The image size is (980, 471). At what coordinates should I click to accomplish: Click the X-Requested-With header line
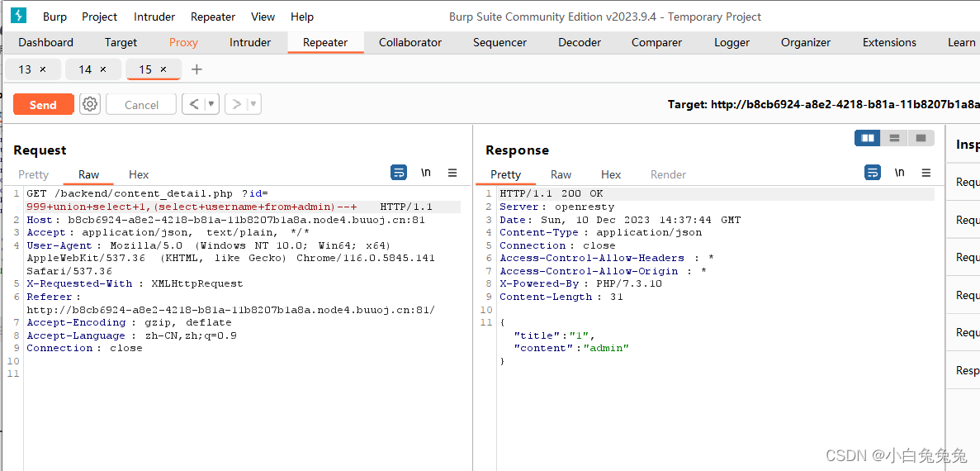coord(135,284)
